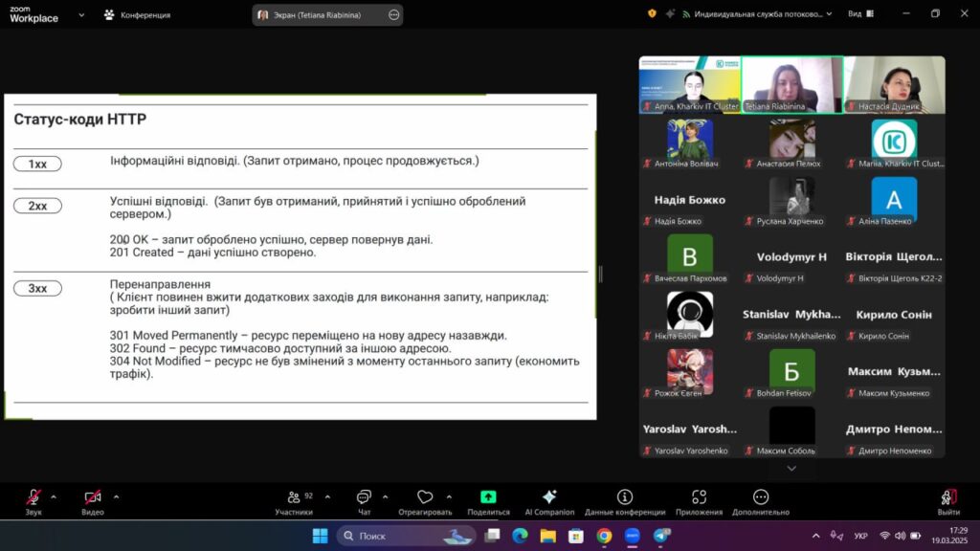Open Microsoft Store from the taskbar

coord(575,536)
